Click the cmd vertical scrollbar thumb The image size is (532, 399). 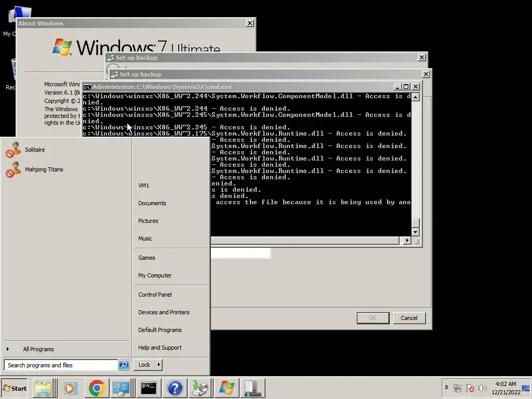pos(416,223)
